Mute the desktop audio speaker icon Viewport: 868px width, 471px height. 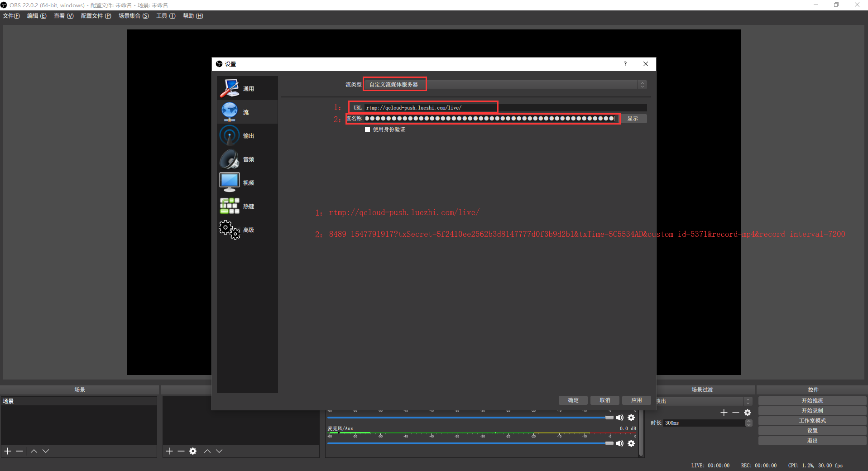(x=620, y=418)
